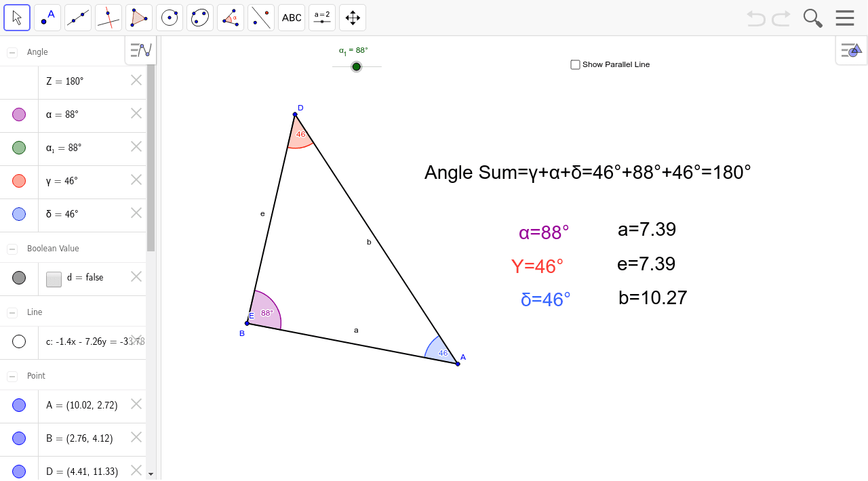Click the blue δ=46° text label

point(546,299)
